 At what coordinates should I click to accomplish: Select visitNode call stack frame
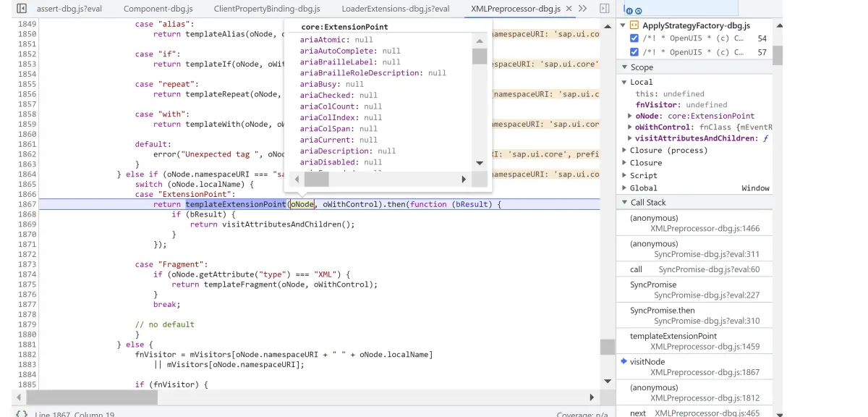coord(694,366)
